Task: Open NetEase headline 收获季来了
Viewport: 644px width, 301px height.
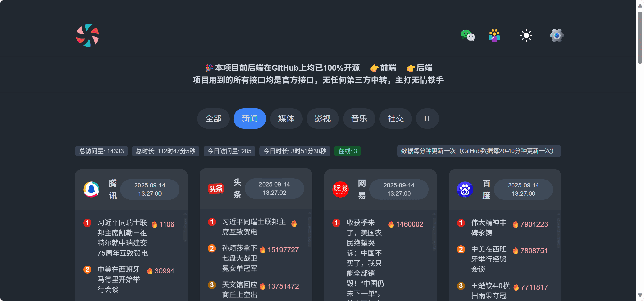Action: 365,260
